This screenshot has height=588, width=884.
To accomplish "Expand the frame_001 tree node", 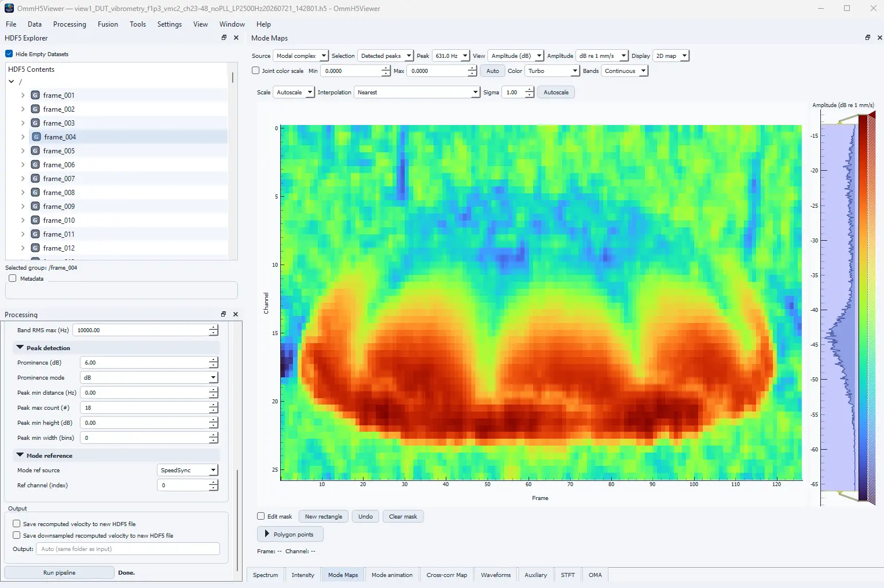I will point(23,95).
